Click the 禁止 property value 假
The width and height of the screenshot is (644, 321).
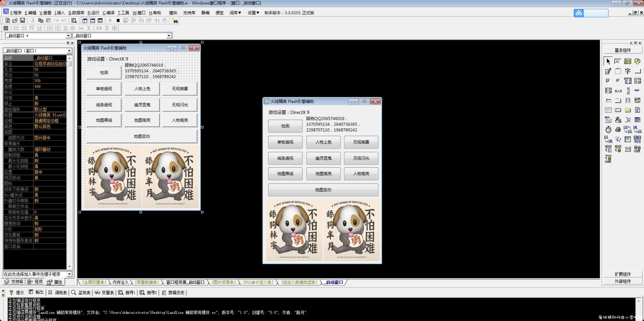point(50,104)
